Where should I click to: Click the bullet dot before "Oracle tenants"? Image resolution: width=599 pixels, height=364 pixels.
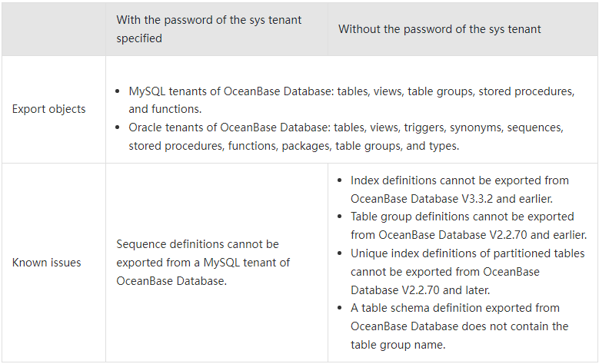point(117,127)
